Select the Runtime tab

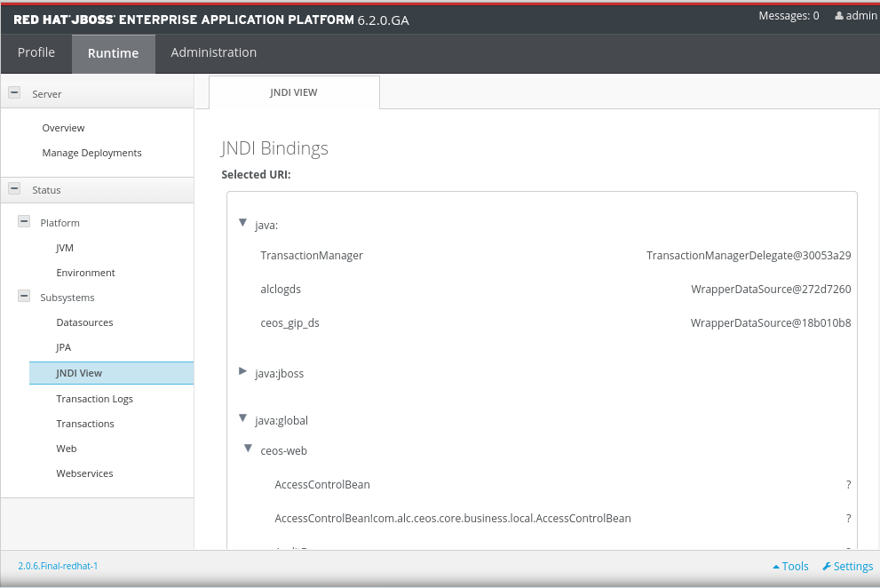pos(114,53)
